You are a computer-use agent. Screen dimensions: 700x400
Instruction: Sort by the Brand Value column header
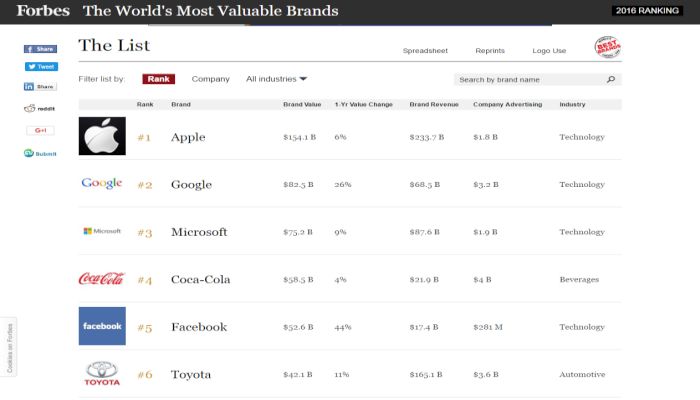[x=302, y=104]
